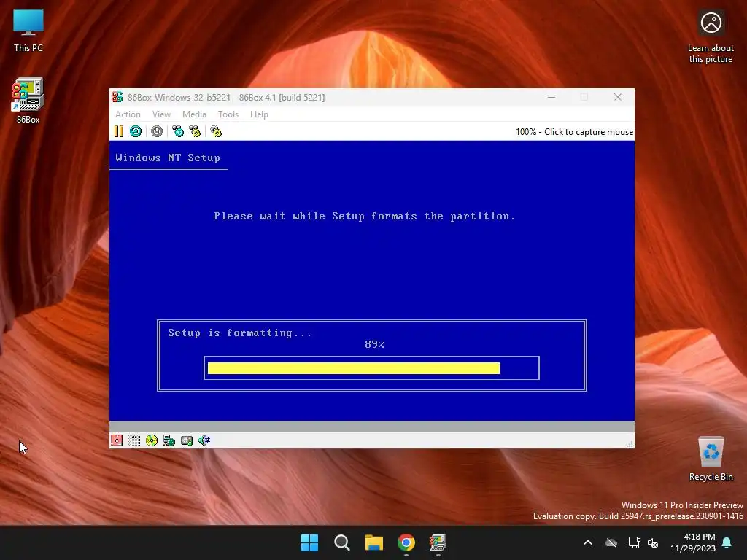747x560 pixels.
Task: Click "Please wait while Setup formats the partition."
Action: [365, 216]
